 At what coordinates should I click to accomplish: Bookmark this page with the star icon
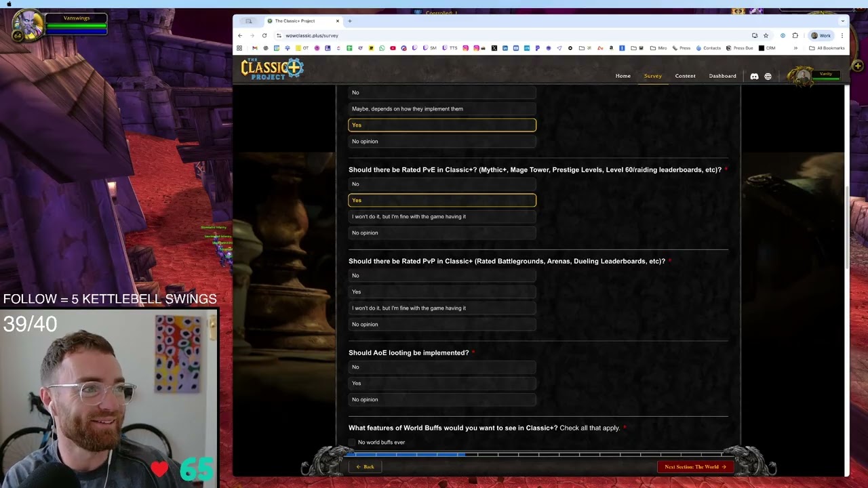pyautogui.click(x=766, y=35)
